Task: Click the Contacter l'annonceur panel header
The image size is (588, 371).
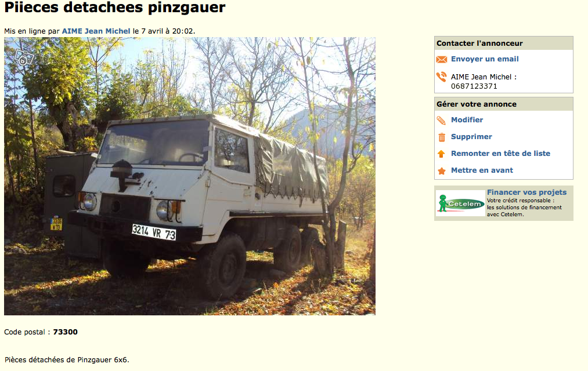Action: pyautogui.click(x=504, y=43)
